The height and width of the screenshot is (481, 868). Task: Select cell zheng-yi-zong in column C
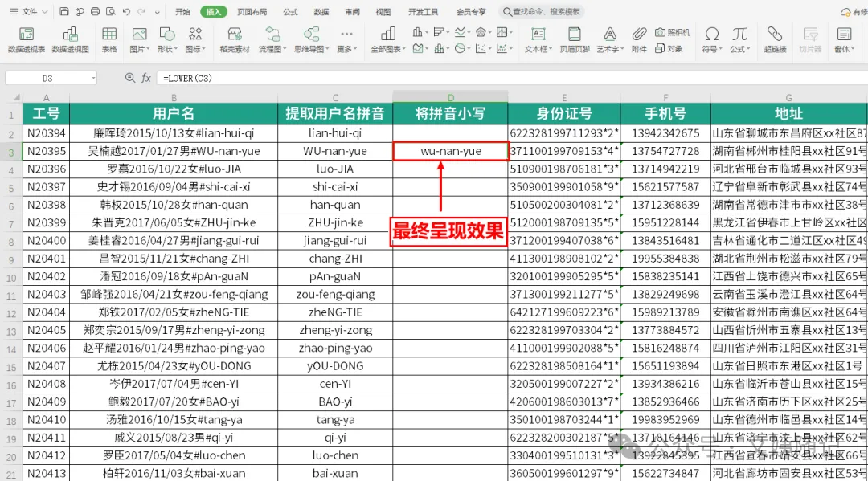coord(335,330)
